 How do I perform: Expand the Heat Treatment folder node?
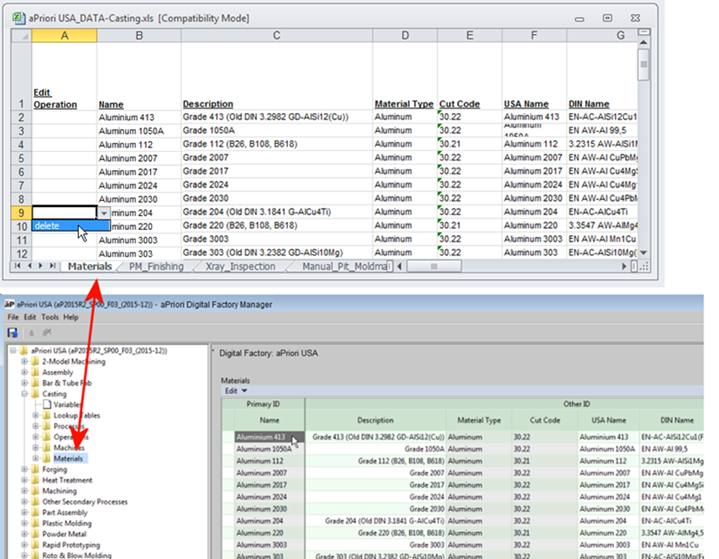point(24,480)
